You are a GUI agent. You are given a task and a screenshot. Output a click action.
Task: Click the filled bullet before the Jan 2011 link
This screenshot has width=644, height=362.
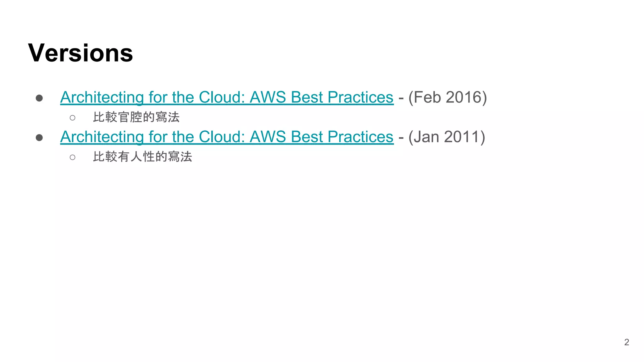point(39,138)
